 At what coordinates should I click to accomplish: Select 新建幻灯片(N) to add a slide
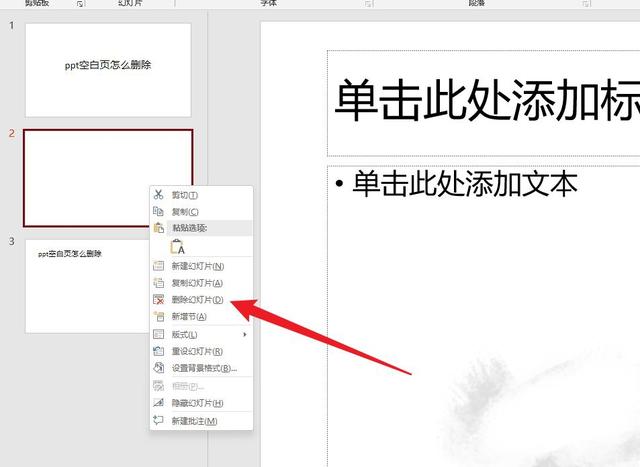(202, 266)
